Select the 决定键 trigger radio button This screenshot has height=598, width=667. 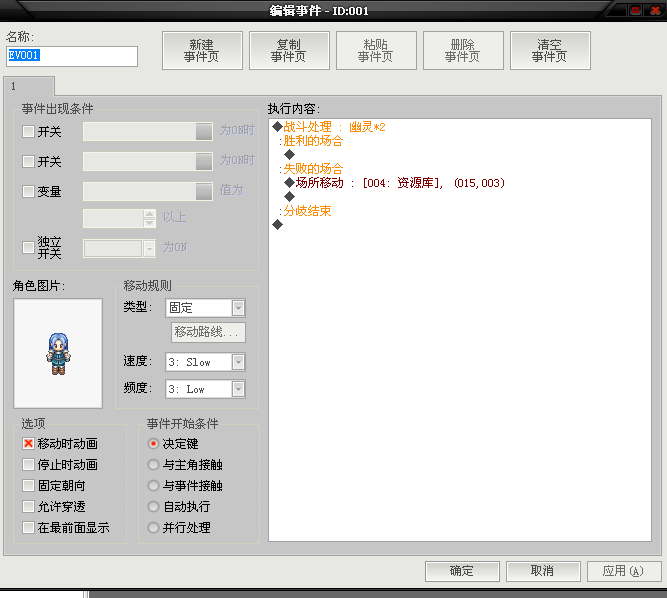tap(153, 444)
